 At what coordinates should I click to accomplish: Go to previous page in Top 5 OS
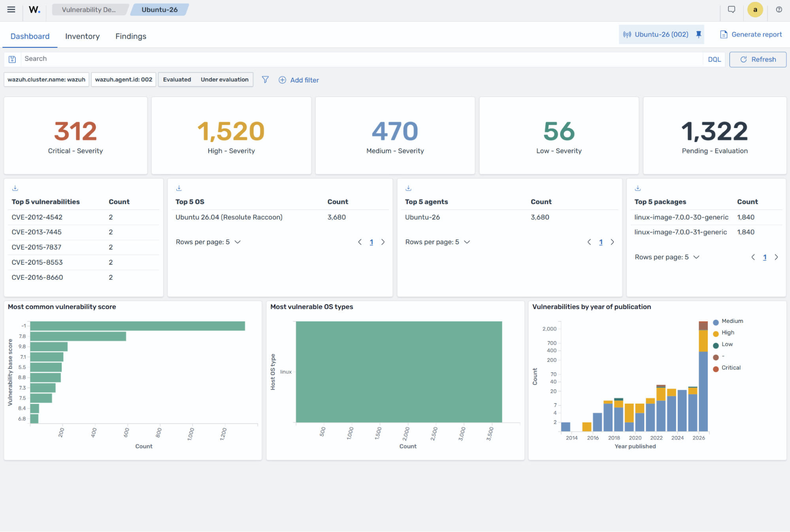point(360,242)
